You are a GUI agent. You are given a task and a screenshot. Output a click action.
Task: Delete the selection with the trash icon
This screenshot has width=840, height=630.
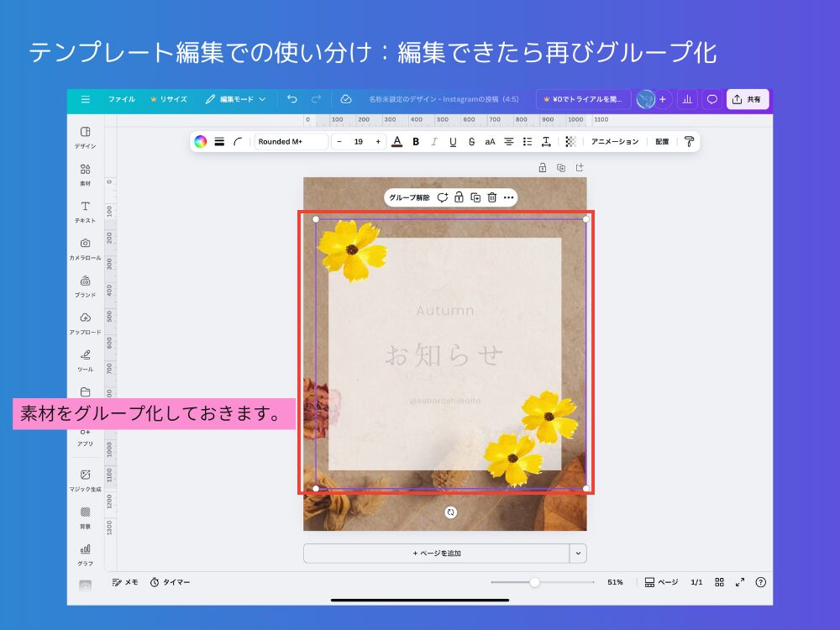(492, 197)
